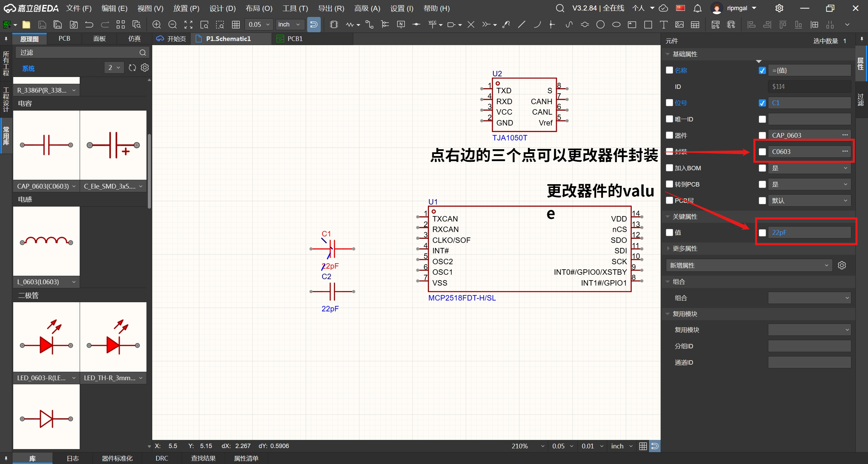Click the zoom in magnifier icon

click(156, 24)
